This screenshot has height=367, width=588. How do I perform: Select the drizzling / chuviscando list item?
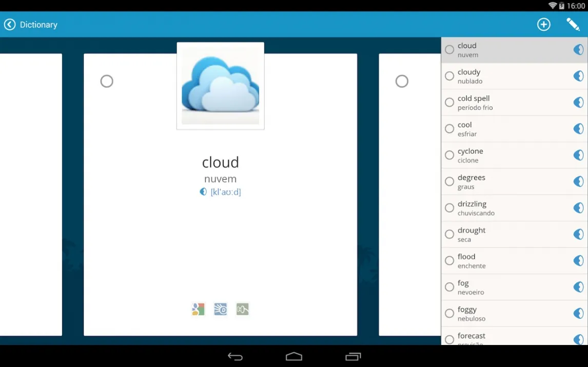point(515,208)
